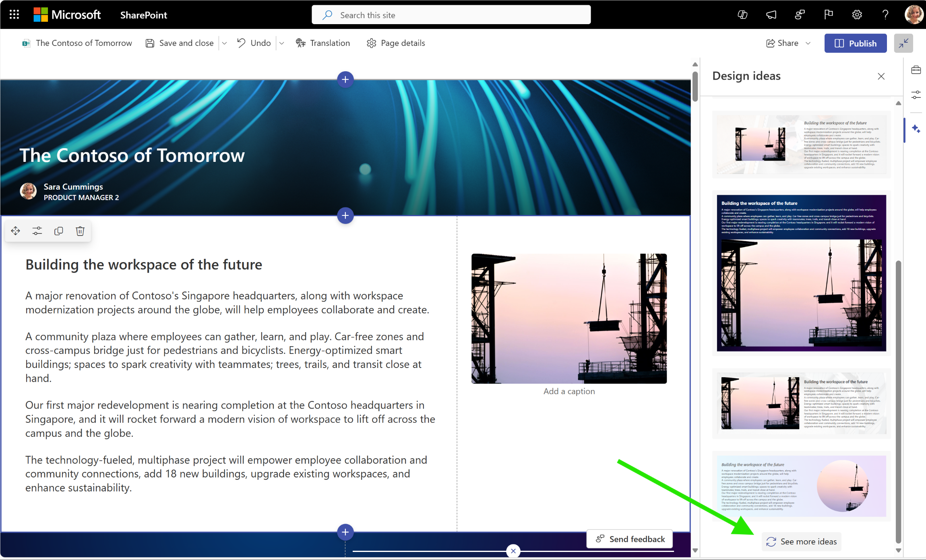This screenshot has width=926, height=560.
Task: Click the Search this site input field
Action: pyautogui.click(x=451, y=14)
